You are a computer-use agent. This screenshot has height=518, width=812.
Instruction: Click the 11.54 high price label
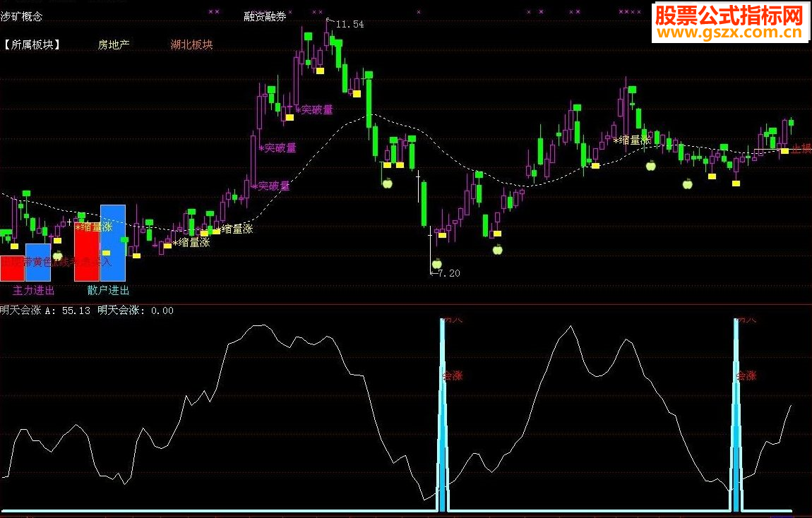350,24
